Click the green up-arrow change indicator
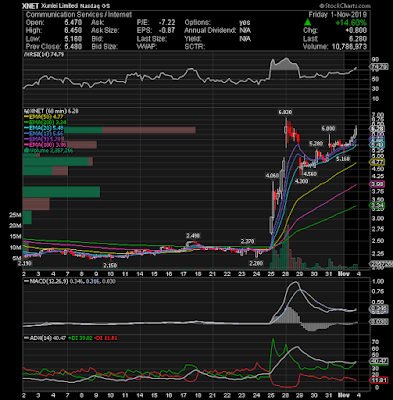The image size is (393, 400). tap(307, 23)
